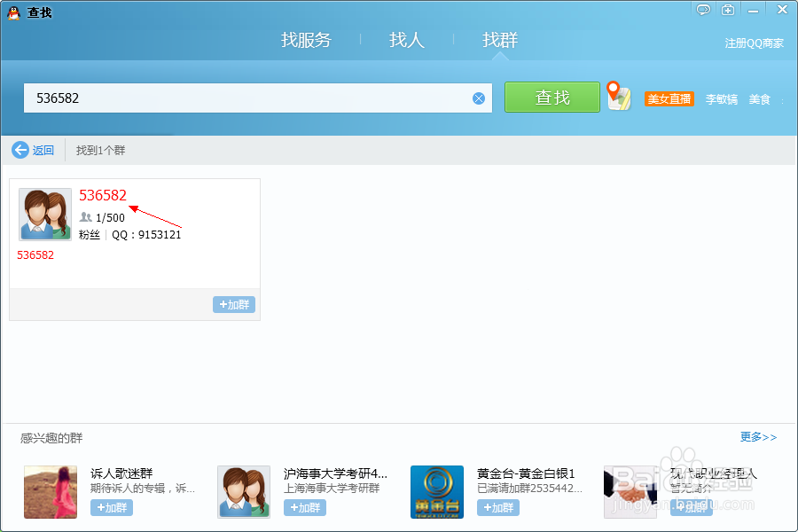This screenshot has height=532, width=798.
Task: Open the map location pin icon
Action: click(619, 96)
